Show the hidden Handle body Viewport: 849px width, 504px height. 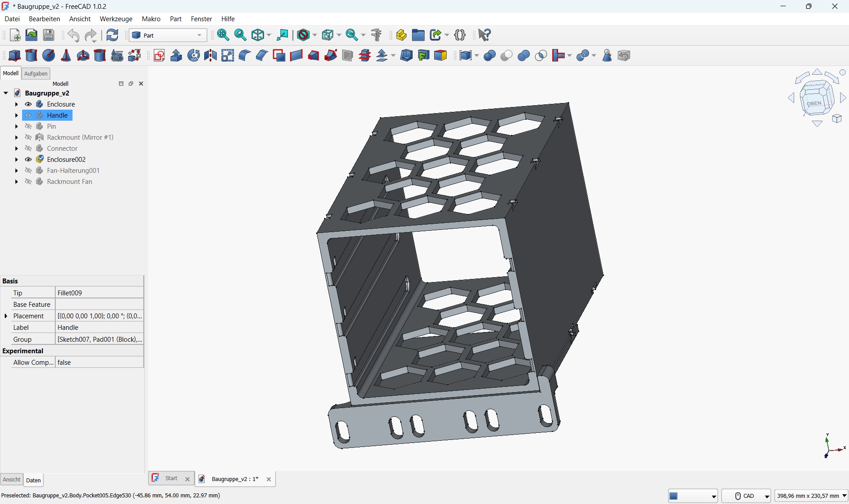point(28,115)
